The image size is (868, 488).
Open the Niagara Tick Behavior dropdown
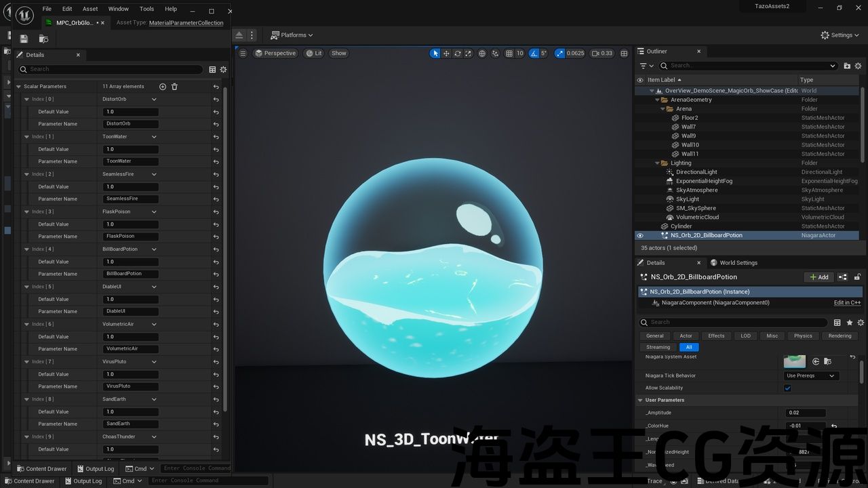pyautogui.click(x=810, y=375)
